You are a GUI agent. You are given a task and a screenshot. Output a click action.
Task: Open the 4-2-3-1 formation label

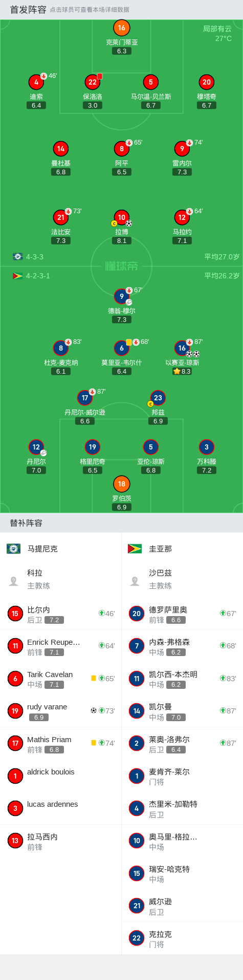tap(38, 276)
